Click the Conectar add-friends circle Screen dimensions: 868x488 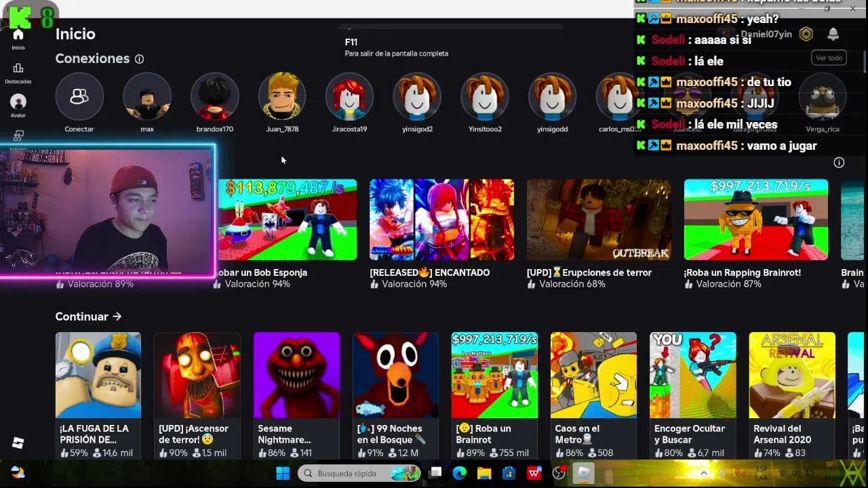pos(79,97)
